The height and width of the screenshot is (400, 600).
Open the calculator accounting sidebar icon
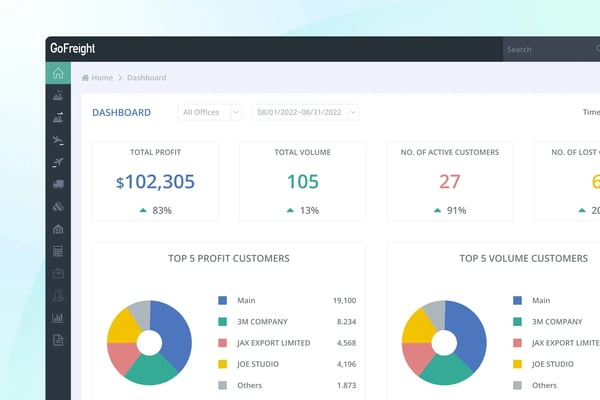click(58, 251)
